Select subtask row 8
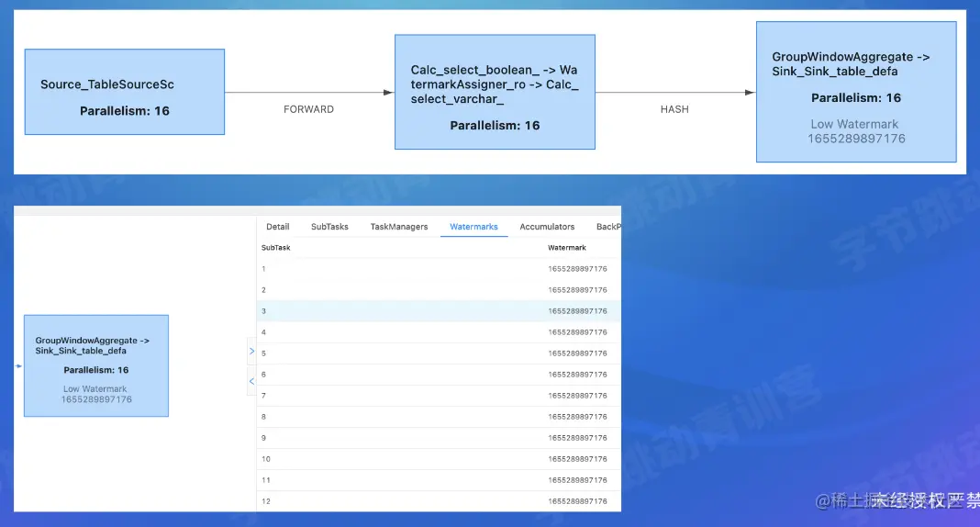Image resolution: width=980 pixels, height=527 pixels. pos(439,417)
